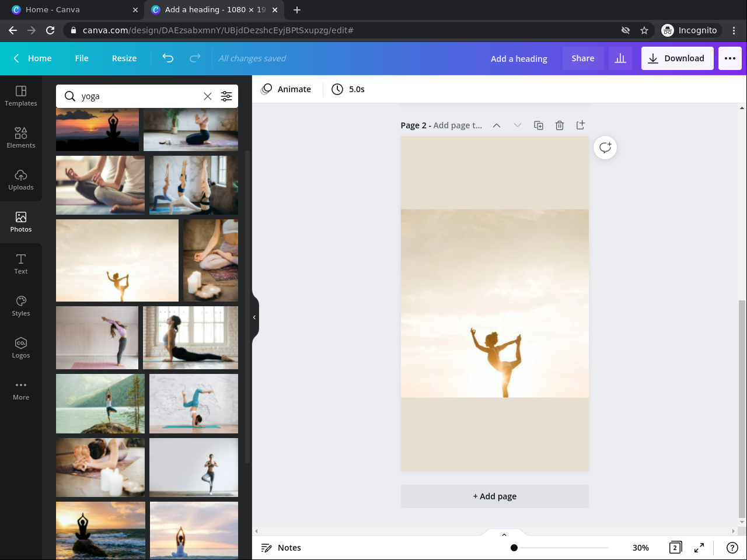Open photo search filters icon
Screen dimensions: 747x560
(x=226, y=96)
